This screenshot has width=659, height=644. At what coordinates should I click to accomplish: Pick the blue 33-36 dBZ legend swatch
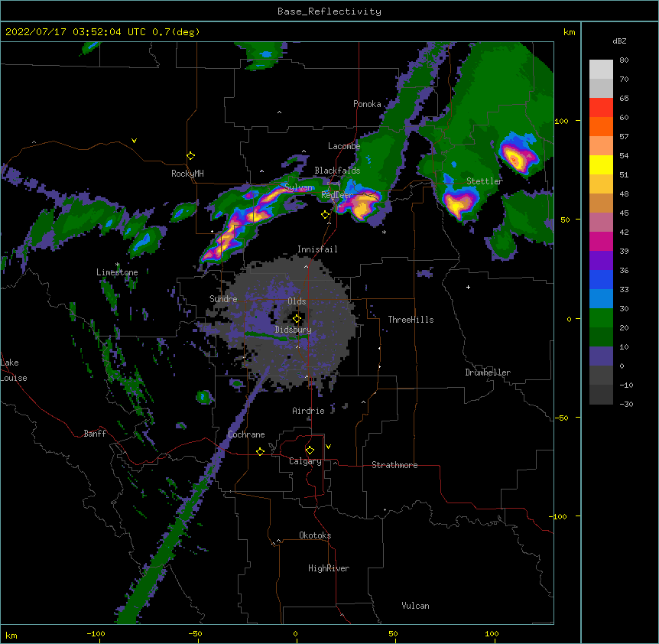point(601,279)
